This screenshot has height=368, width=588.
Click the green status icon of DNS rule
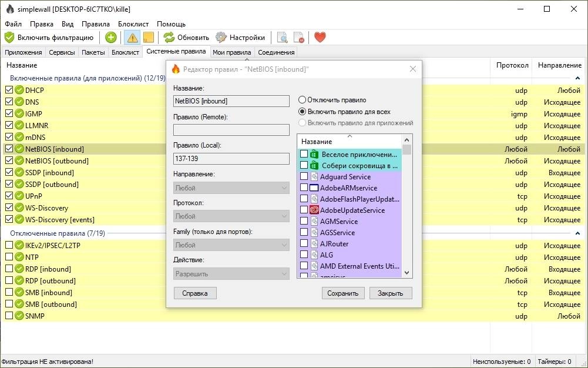tap(19, 102)
